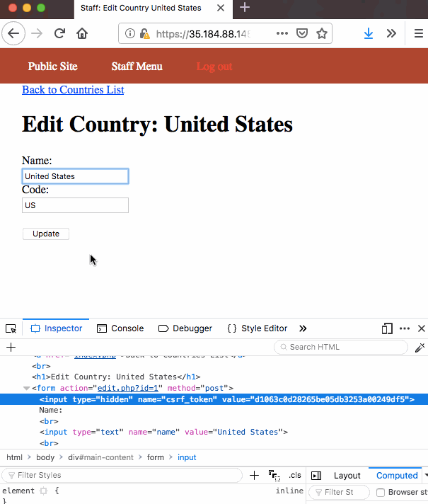428x504 pixels.
Task: Click the browser URL address field
Action: pos(203,33)
